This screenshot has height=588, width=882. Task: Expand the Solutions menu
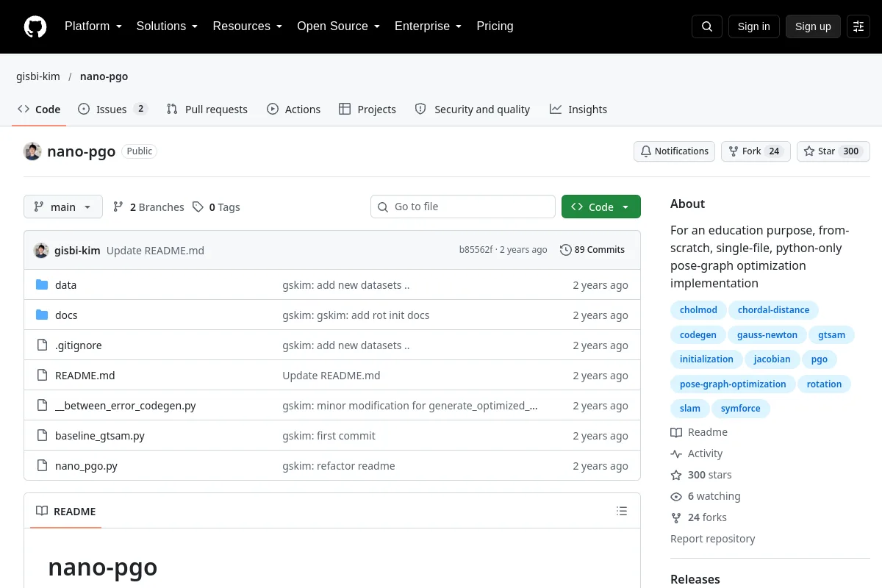coord(168,26)
